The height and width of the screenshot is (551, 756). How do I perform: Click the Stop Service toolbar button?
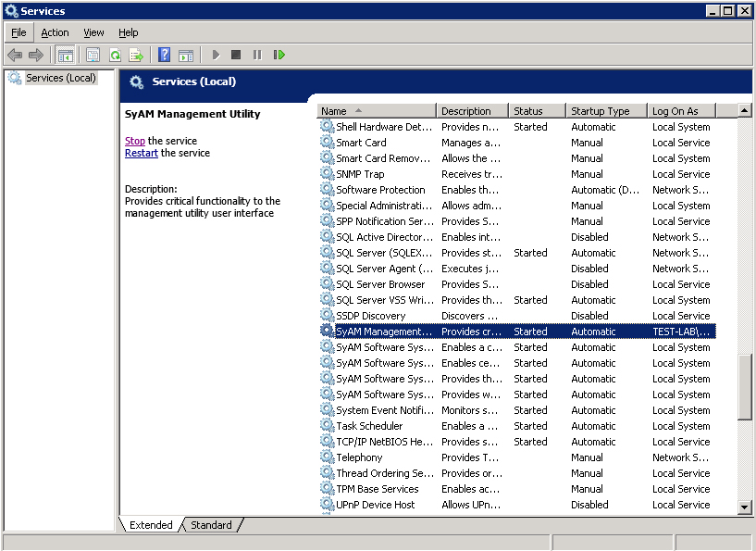(x=236, y=56)
